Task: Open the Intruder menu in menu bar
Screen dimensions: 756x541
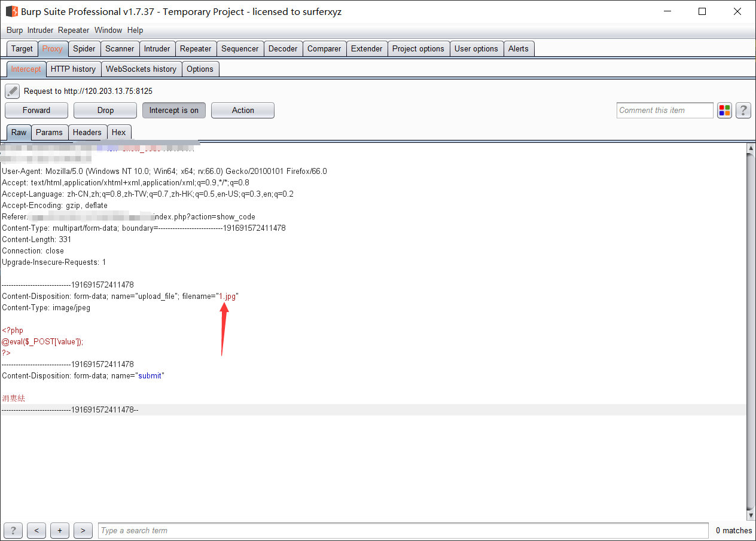Action: point(40,30)
